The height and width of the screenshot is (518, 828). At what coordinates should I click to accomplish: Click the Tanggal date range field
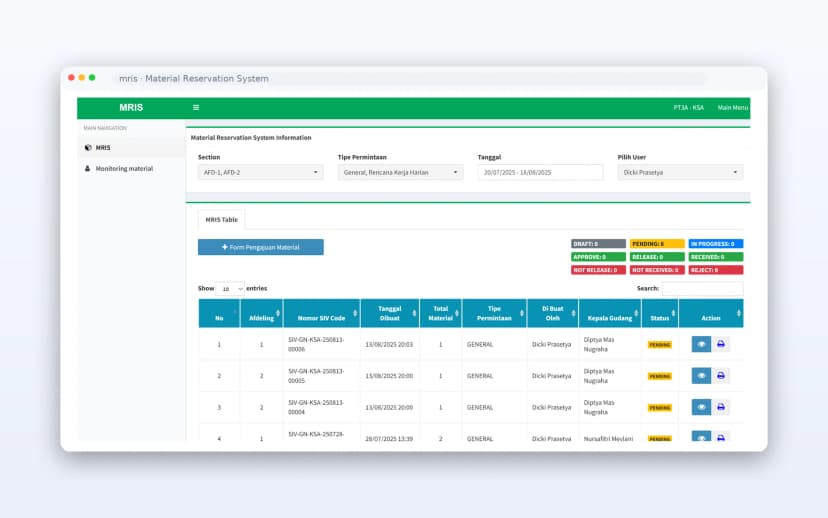tap(540, 172)
